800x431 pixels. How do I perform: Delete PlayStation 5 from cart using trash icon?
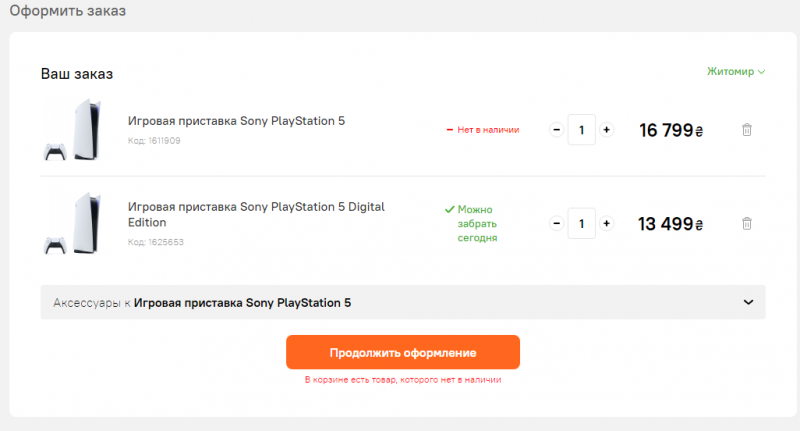point(746,130)
